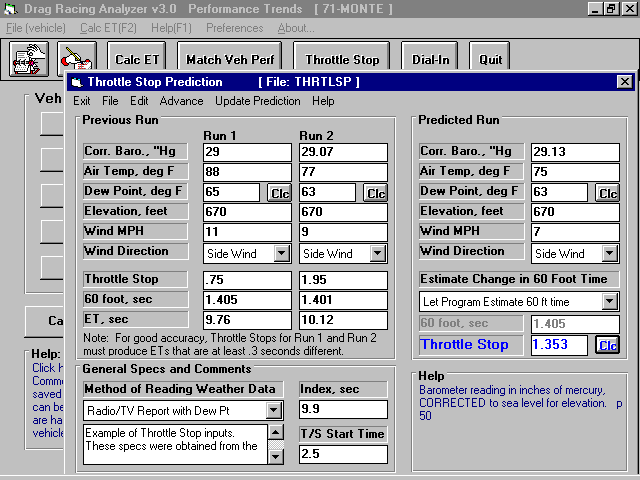The width and height of the screenshot is (640, 480).
Task: Open the Advance menu
Action: click(x=181, y=101)
